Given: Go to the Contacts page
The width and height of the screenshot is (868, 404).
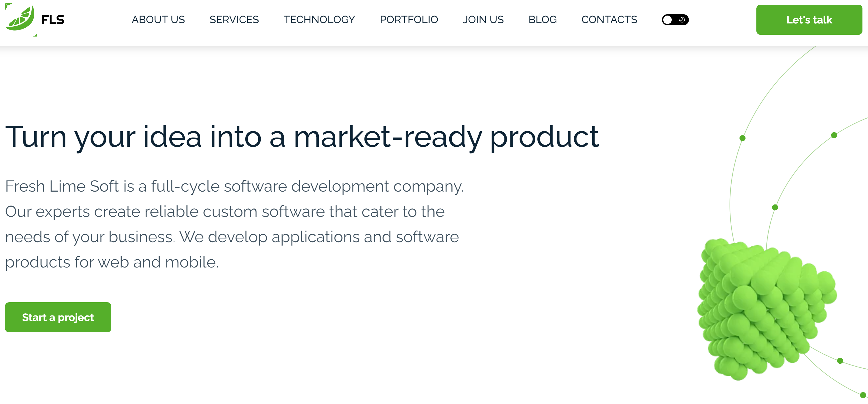Looking at the screenshot, I should (x=609, y=20).
